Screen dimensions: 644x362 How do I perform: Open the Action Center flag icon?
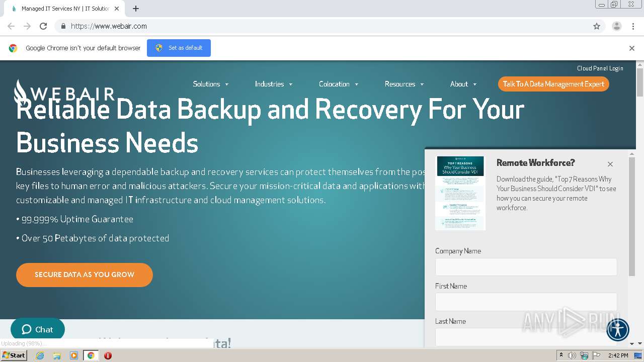[x=596, y=355]
